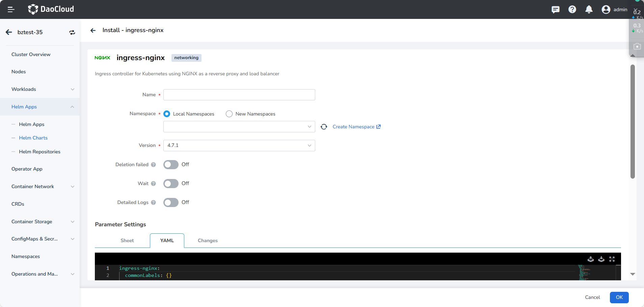This screenshot has height=307, width=644.
Task: Click the help question mark icon
Action: pyautogui.click(x=572, y=9)
